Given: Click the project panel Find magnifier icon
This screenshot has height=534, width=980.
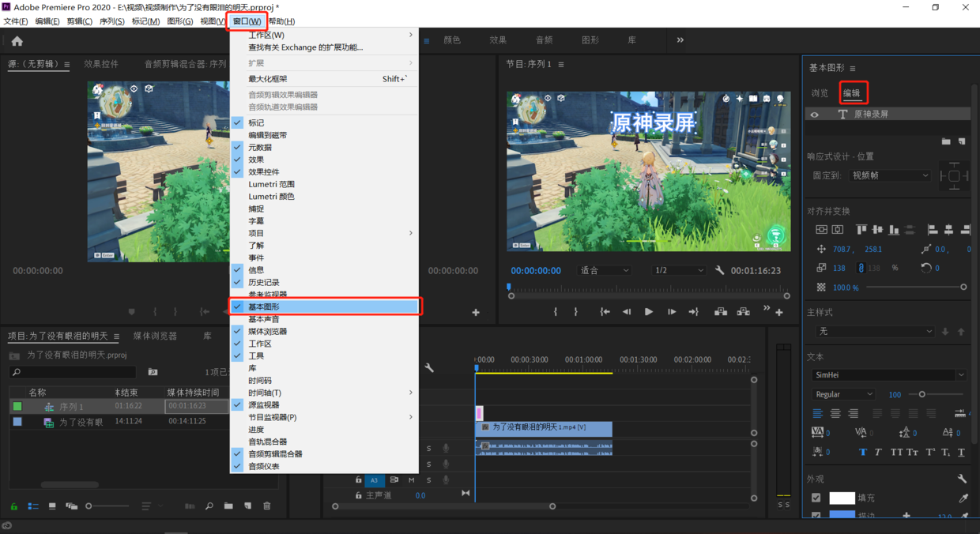Looking at the screenshot, I should [x=209, y=506].
